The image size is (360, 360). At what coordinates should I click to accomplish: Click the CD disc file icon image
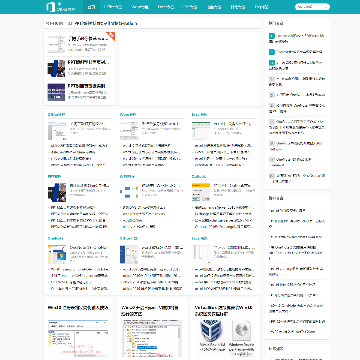pyautogui.click(x=242, y=330)
